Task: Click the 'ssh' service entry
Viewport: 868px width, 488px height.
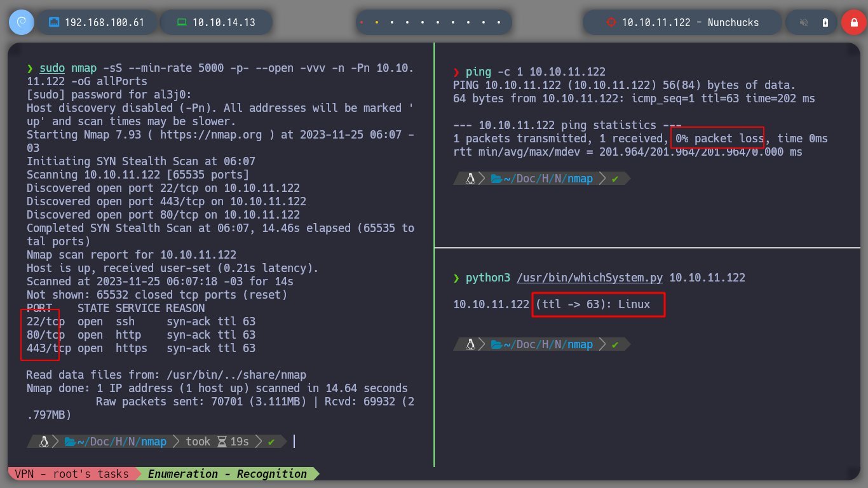Action: click(x=125, y=322)
